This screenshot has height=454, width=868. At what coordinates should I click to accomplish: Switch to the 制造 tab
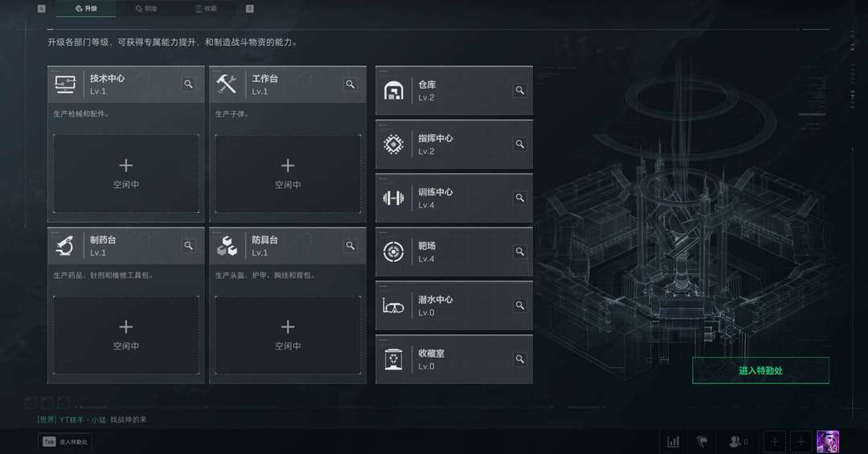[x=146, y=8]
